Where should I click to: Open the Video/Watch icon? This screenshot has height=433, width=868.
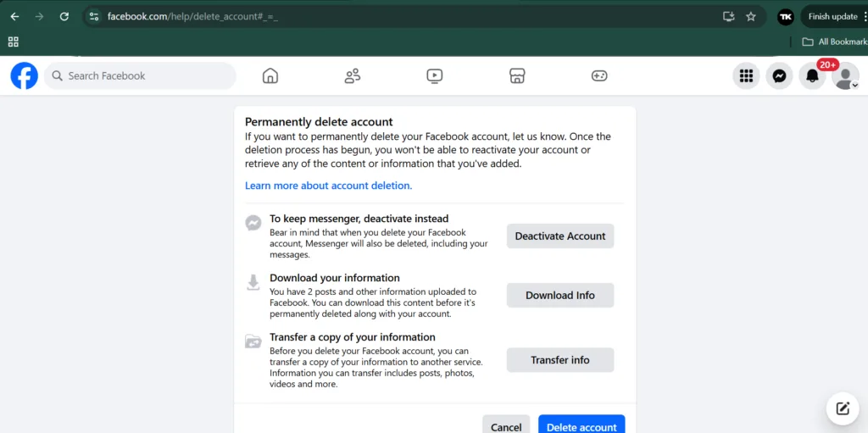tap(435, 76)
